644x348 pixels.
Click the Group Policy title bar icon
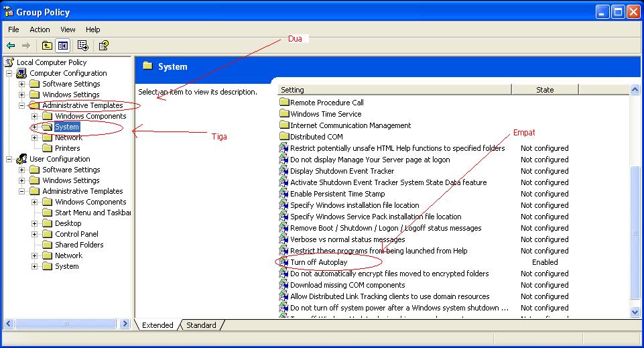click(9, 12)
